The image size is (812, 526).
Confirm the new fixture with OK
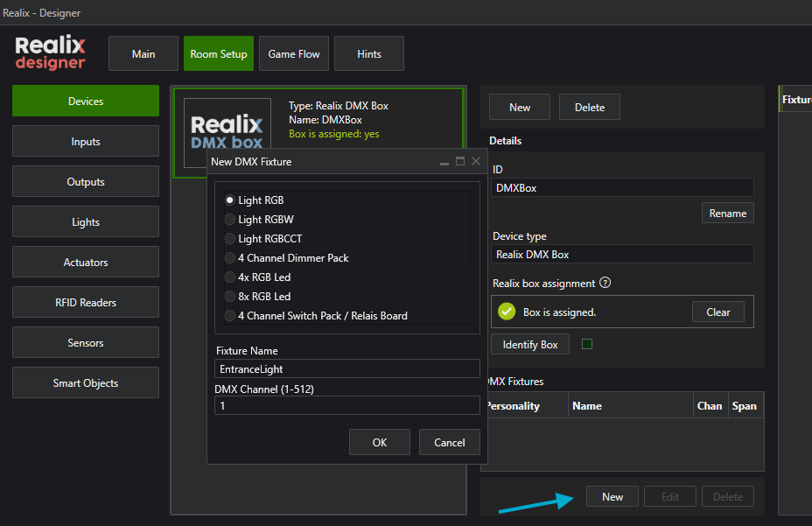380,442
